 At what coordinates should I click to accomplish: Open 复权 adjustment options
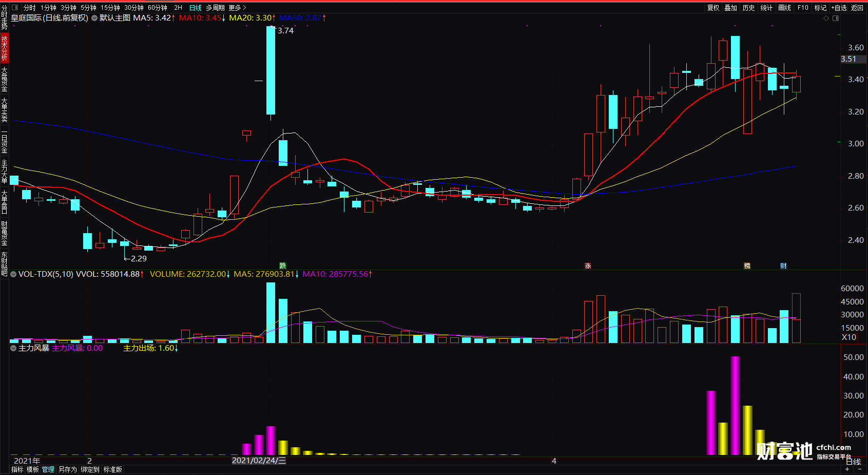click(713, 8)
